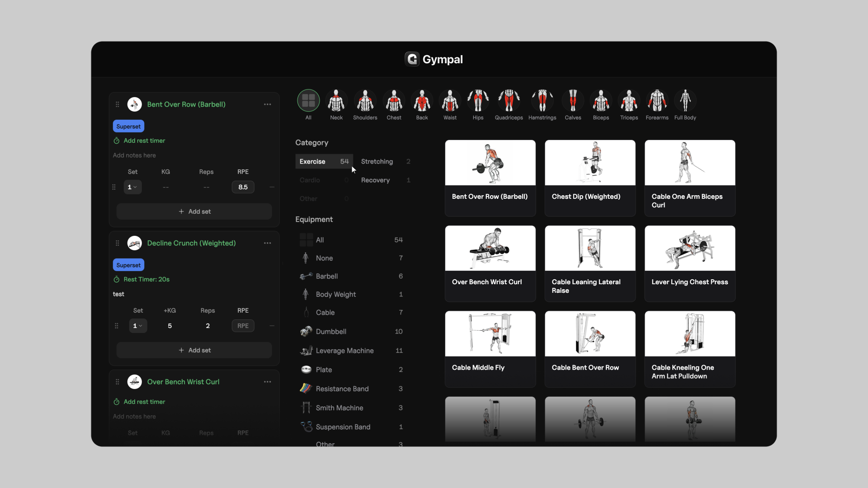
Task: Select the None equipment filter
Action: [x=351, y=258]
